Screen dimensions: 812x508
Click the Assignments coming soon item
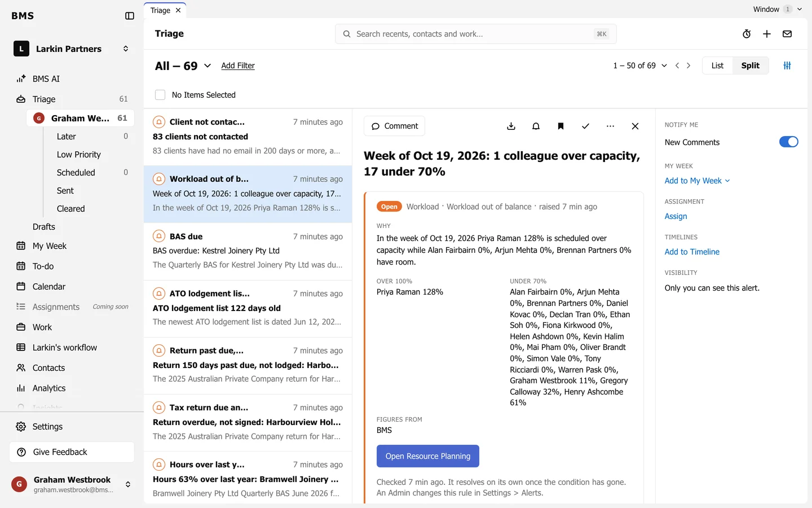tap(72, 307)
